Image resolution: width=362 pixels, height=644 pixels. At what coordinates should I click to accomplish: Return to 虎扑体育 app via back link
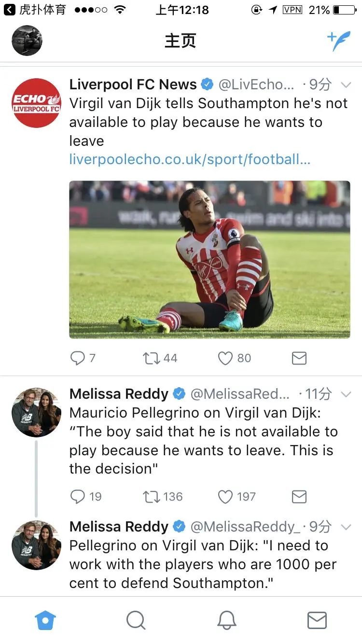click(x=34, y=10)
